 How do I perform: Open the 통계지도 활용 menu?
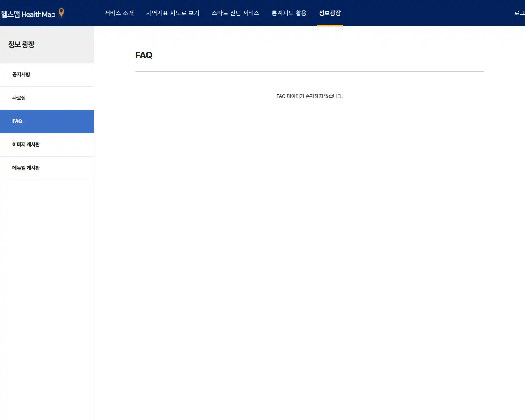point(289,13)
